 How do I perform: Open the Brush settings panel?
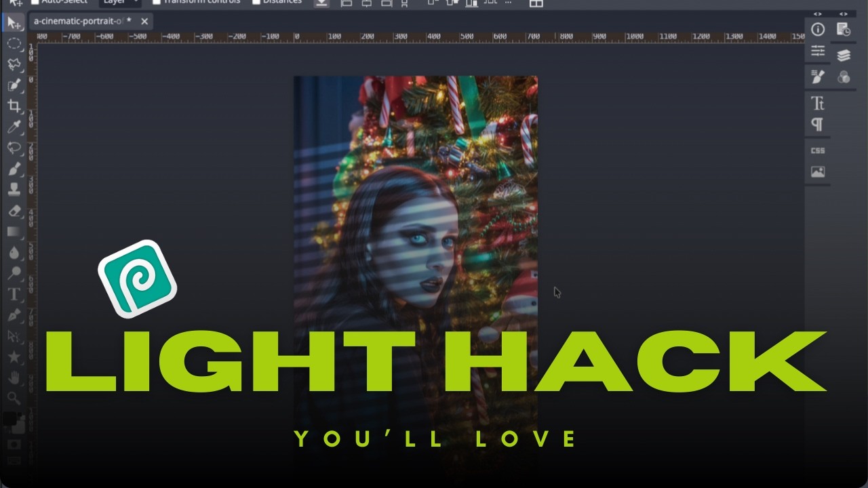818,77
